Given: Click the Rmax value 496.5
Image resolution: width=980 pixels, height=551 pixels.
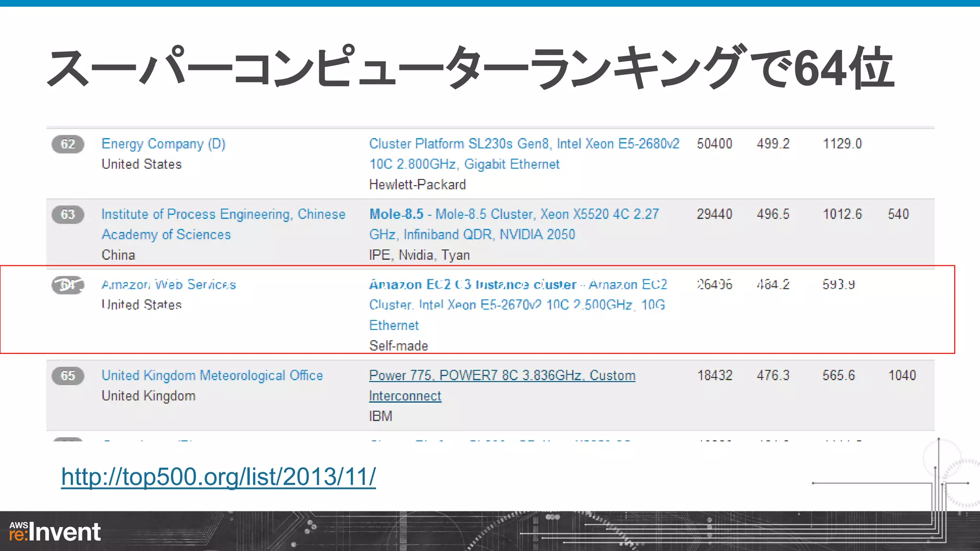Looking at the screenshot, I should tap(773, 214).
